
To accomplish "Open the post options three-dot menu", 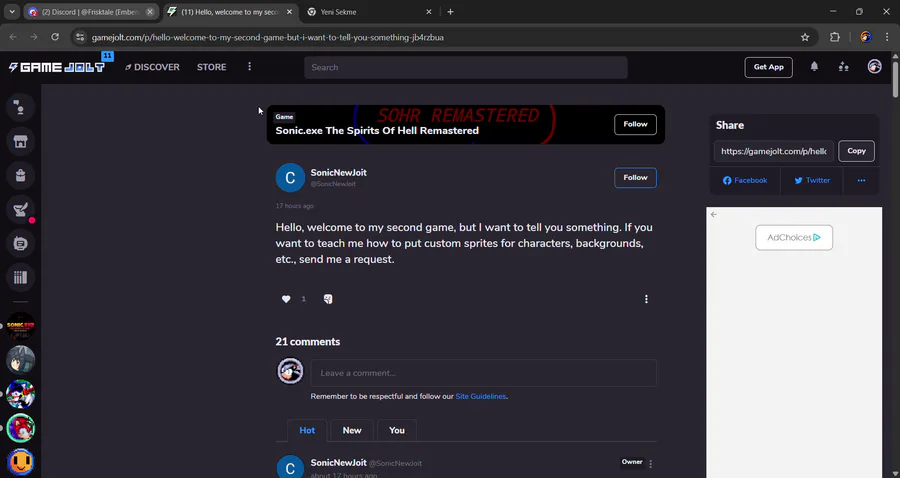I will click(646, 299).
